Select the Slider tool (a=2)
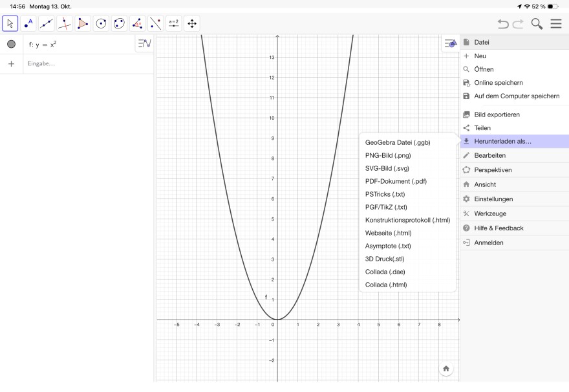 [174, 24]
